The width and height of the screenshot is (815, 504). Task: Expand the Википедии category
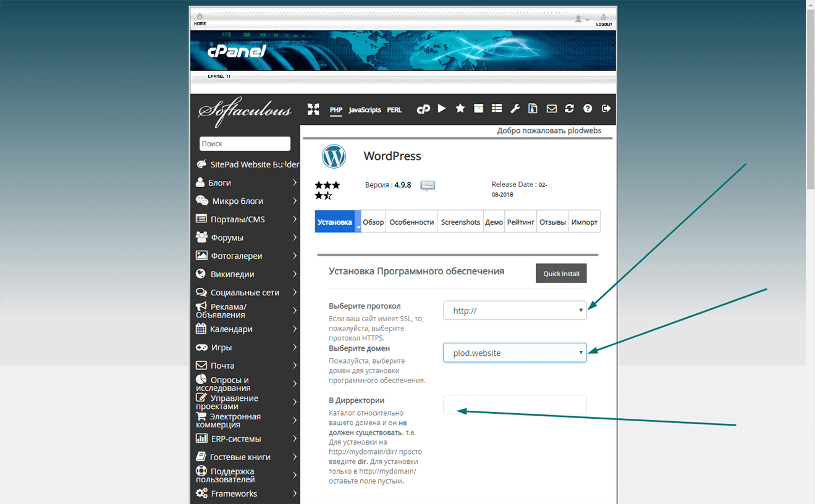tap(247, 274)
